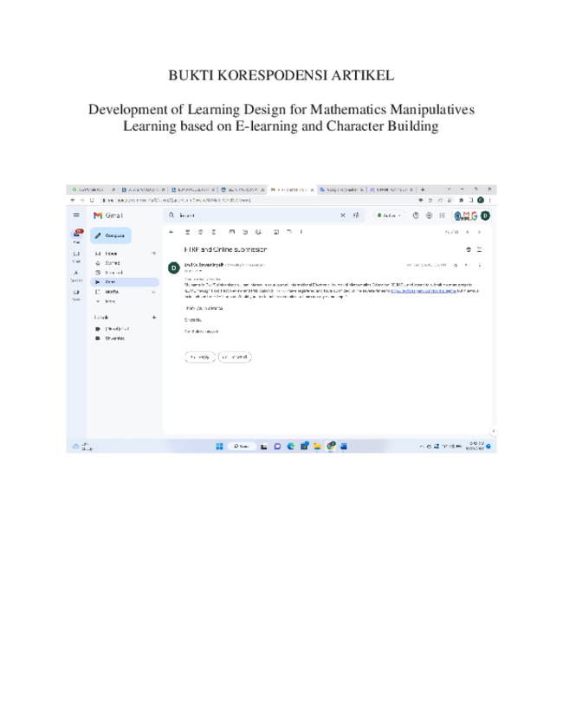Switch to the second browser tab

click(x=143, y=190)
